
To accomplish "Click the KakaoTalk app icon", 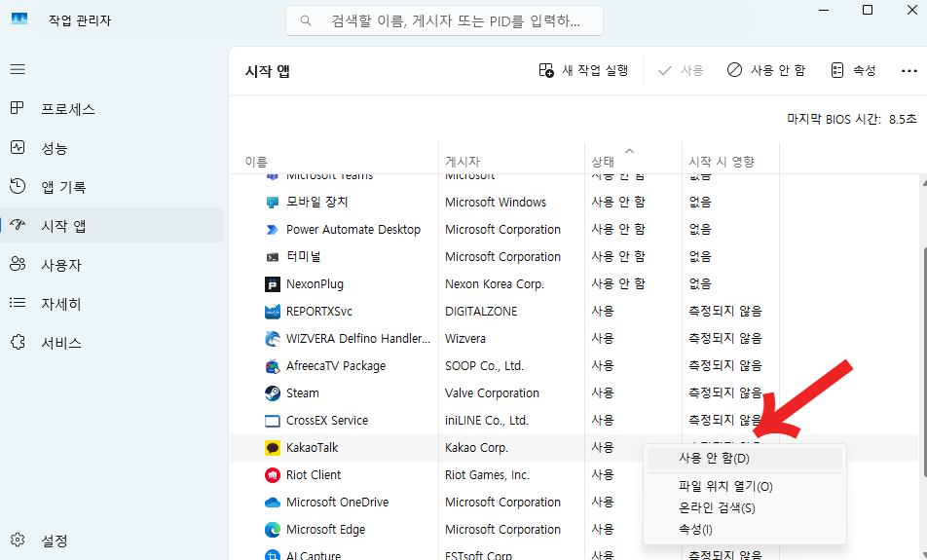I will click(x=272, y=448).
